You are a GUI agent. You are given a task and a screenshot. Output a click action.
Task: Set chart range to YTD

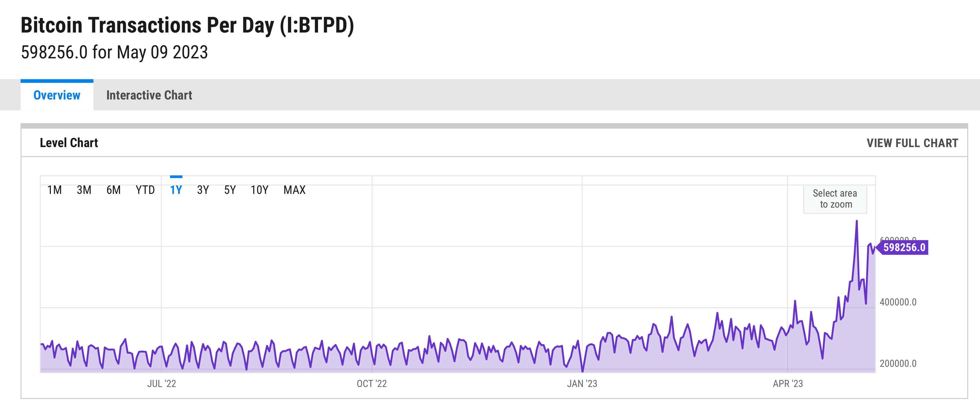click(x=145, y=190)
